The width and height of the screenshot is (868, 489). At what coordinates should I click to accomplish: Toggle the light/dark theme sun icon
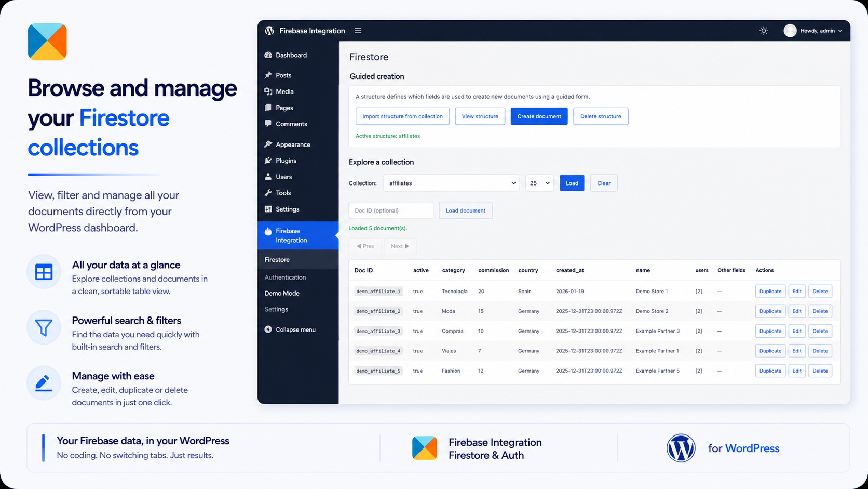[x=763, y=31]
